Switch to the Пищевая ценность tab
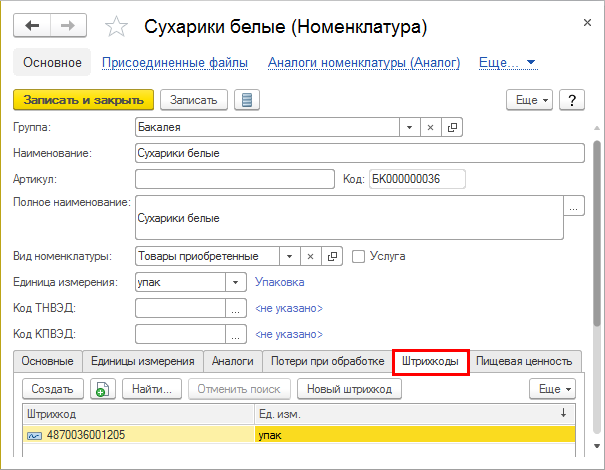The image size is (605, 470). 524,361
